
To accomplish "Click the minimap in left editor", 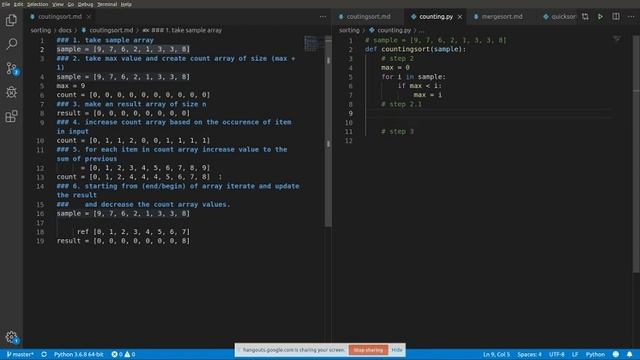I will tap(314, 44).
